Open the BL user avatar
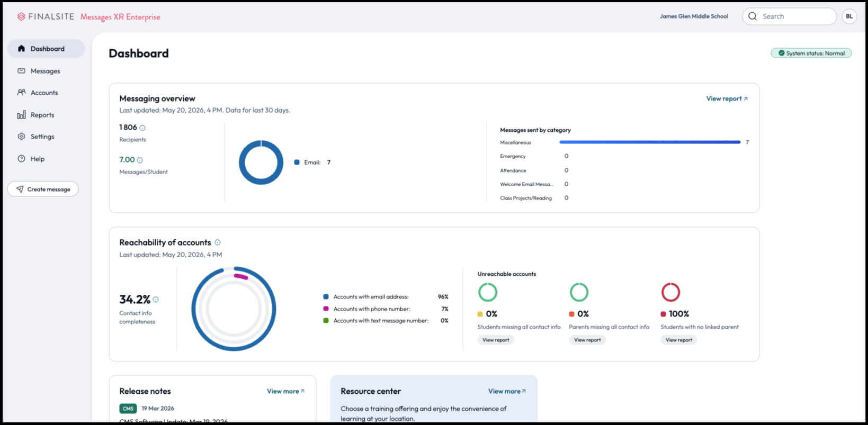The image size is (868, 425). pyautogui.click(x=849, y=16)
